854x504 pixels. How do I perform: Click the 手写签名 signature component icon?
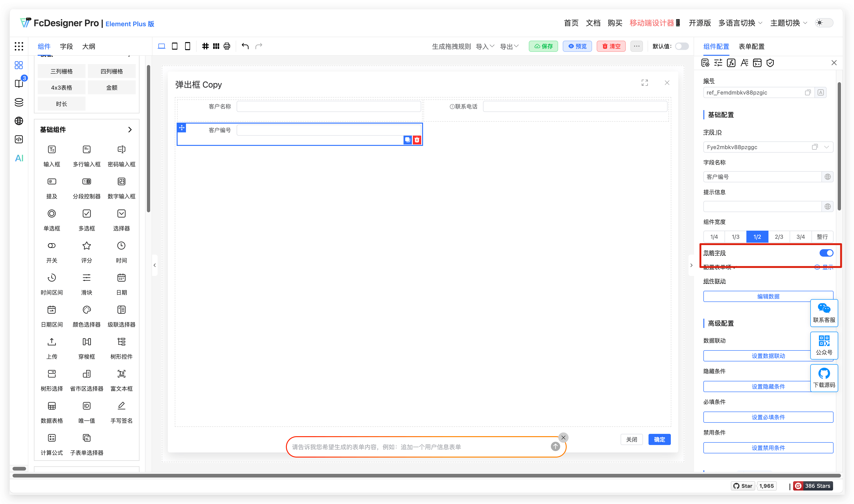121,406
